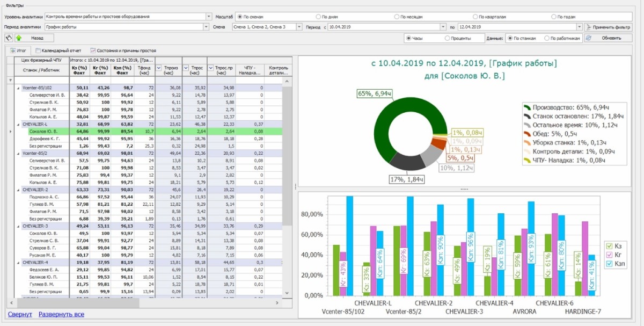Expand the Тпрос.пр column group arrow
Image resolution: width=644 pixels, height=326 pixels.
click(x=210, y=68)
